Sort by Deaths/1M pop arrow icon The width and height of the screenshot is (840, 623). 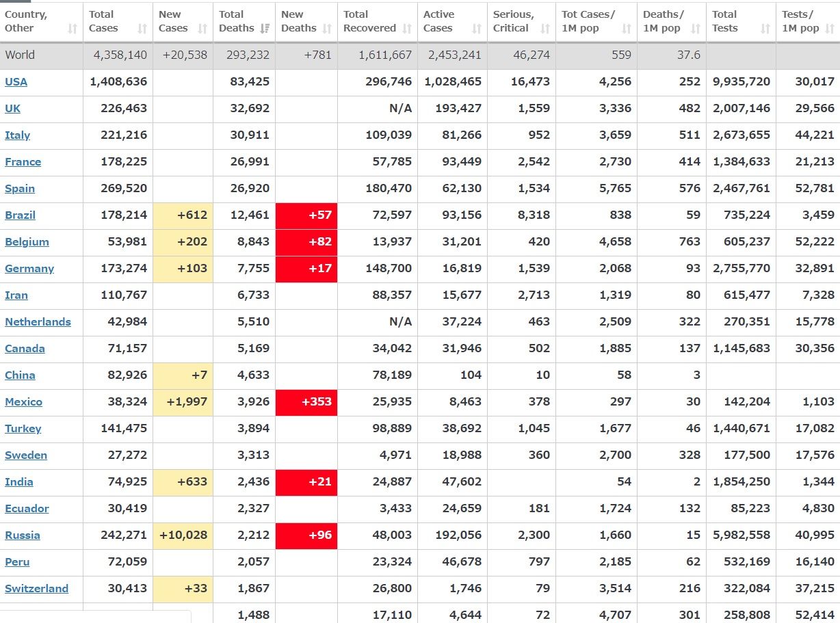696,29
